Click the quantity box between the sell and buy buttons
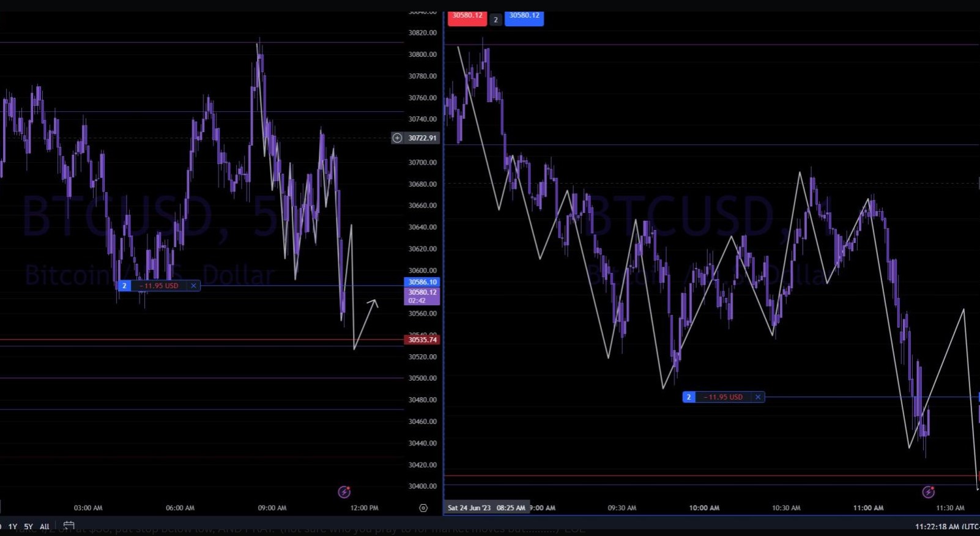The image size is (980, 536). pos(496,20)
